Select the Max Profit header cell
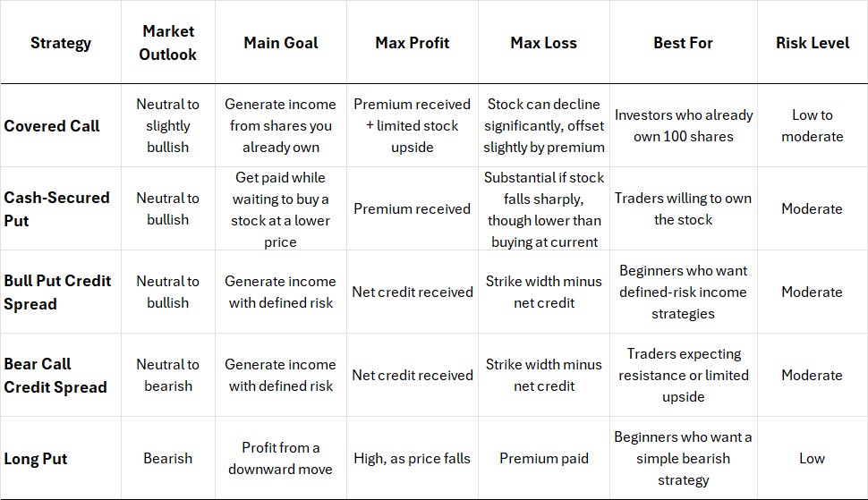868x500 pixels. [x=413, y=43]
